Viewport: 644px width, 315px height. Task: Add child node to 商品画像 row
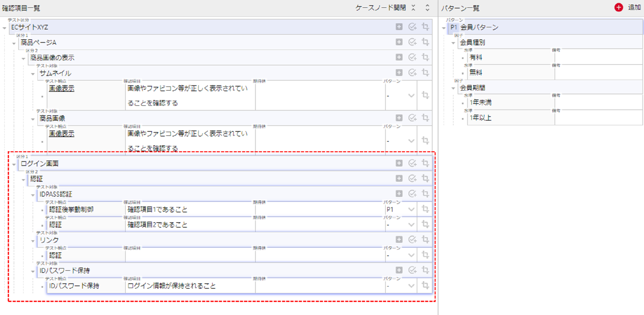click(x=399, y=118)
